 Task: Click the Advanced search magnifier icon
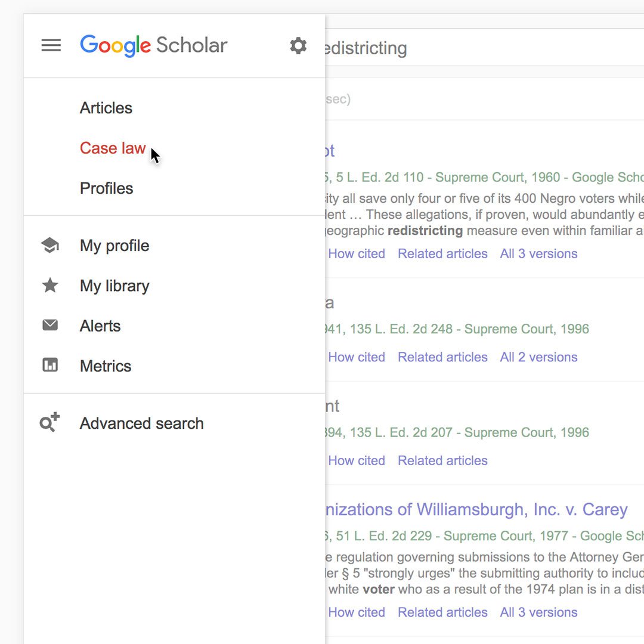coord(49,422)
